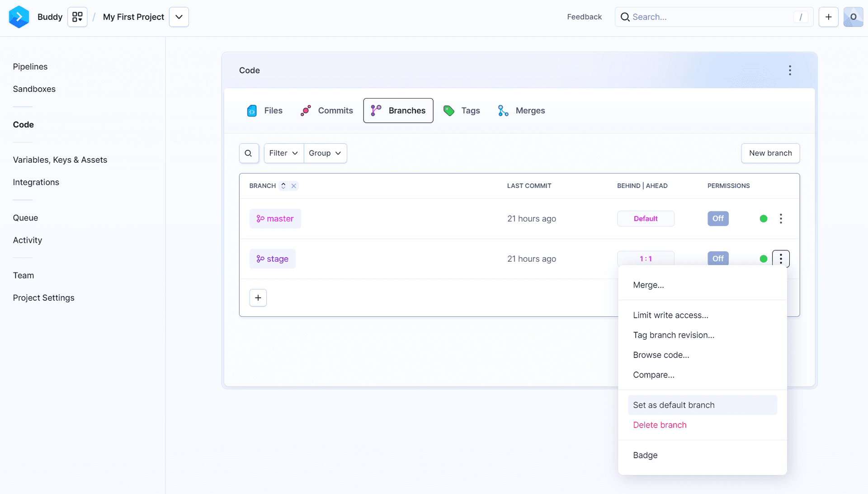Click the add new branch plus button
868x494 pixels.
258,298
